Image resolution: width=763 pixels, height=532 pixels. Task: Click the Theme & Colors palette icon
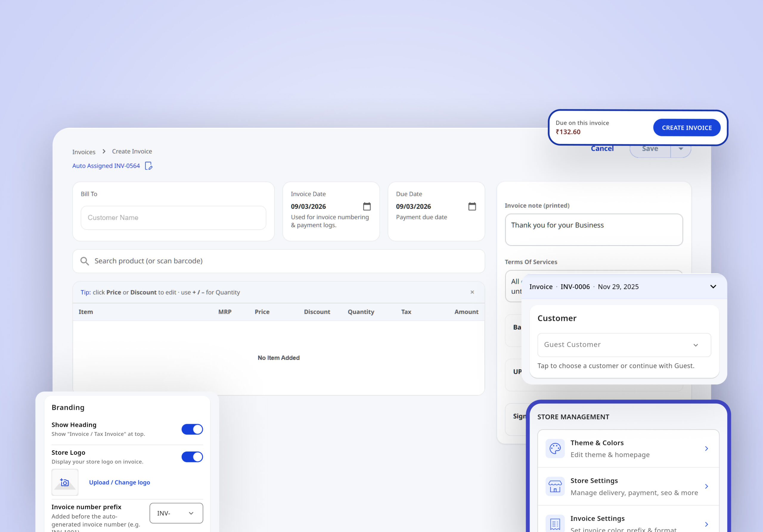pyautogui.click(x=555, y=449)
